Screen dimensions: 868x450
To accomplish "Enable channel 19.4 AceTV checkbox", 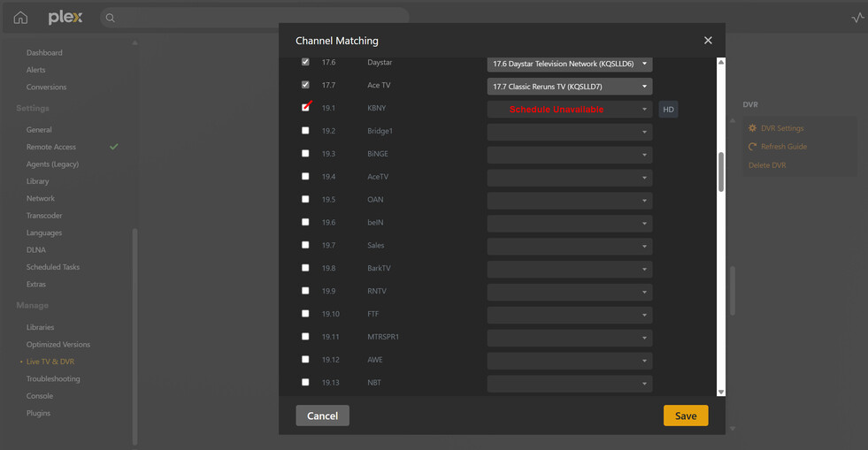I will click(305, 176).
